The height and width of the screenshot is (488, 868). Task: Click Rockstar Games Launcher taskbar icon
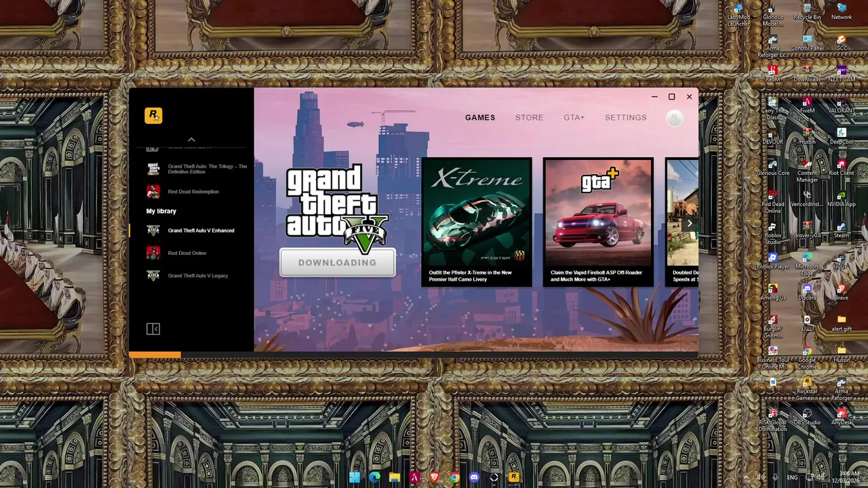514,477
